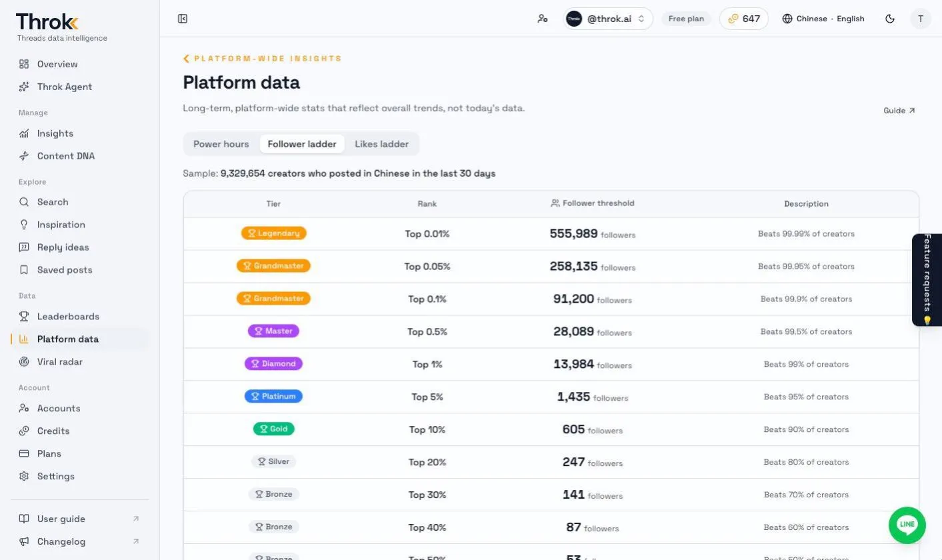Screen dimensions: 942x560
Task: Open the Chinese · English language selector
Action: (823, 19)
